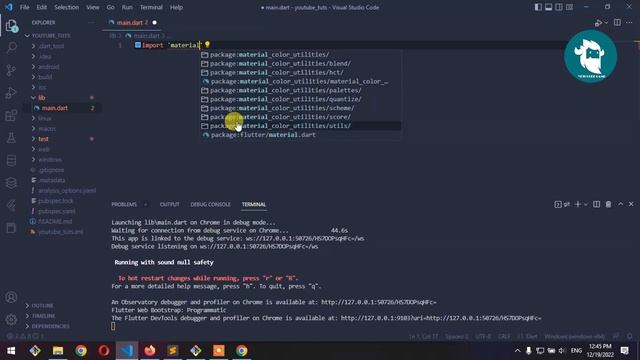Open the Run and Debug view
Viewport: 640px width, 360px height.
11,93
